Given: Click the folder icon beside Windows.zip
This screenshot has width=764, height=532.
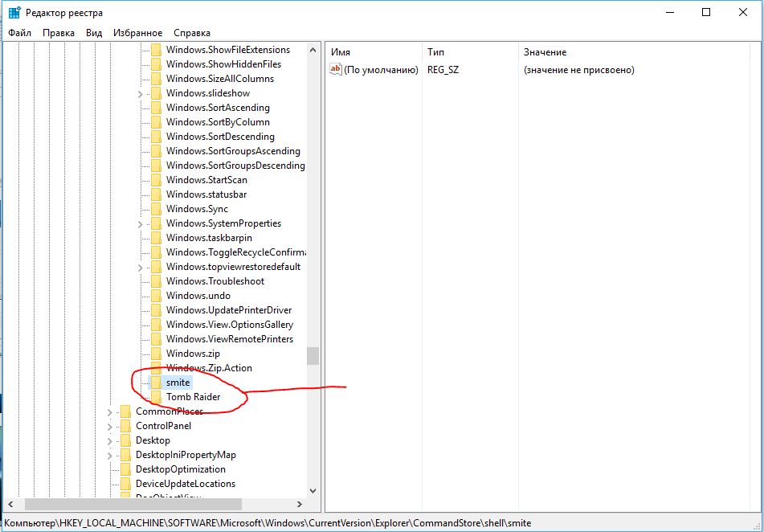Looking at the screenshot, I should click(156, 354).
